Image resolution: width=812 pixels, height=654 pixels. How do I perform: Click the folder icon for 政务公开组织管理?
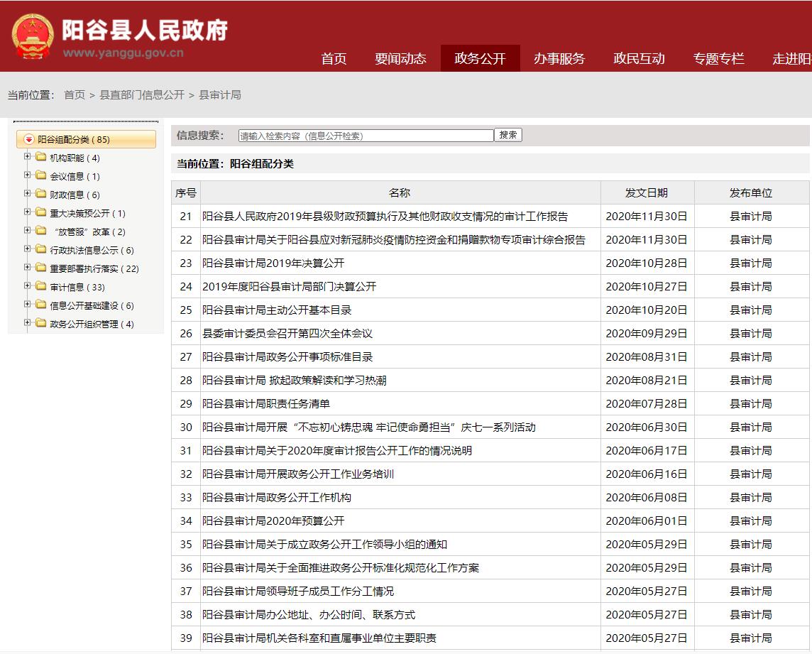(x=41, y=323)
